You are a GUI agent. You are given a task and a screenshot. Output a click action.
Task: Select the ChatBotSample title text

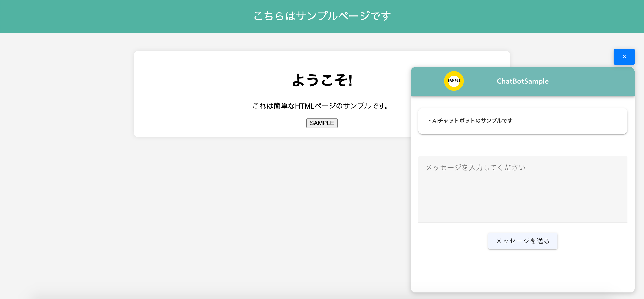[x=523, y=81]
